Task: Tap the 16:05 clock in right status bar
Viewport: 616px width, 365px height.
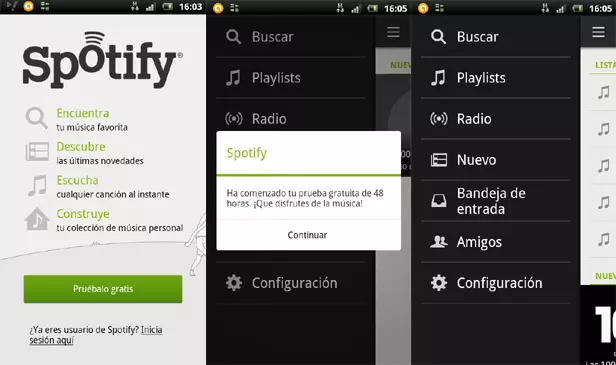Action: pyautogui.click(x=601, y=8)
